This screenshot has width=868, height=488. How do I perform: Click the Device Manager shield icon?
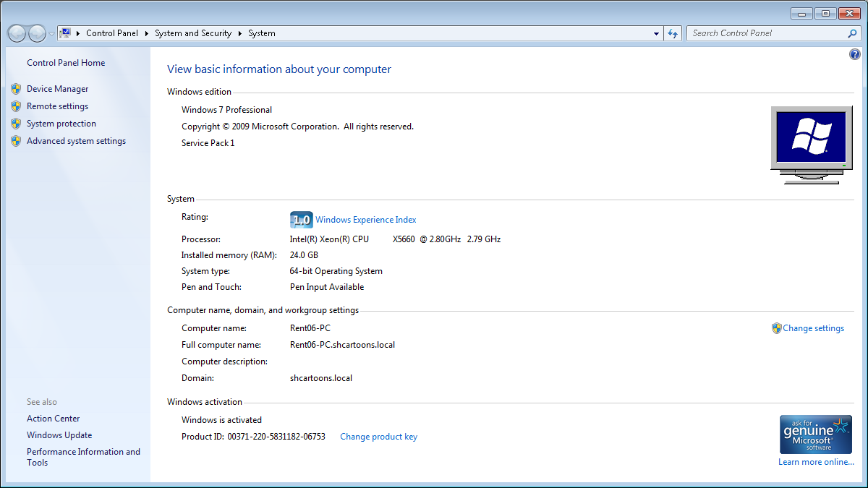[x=16, y=89]
